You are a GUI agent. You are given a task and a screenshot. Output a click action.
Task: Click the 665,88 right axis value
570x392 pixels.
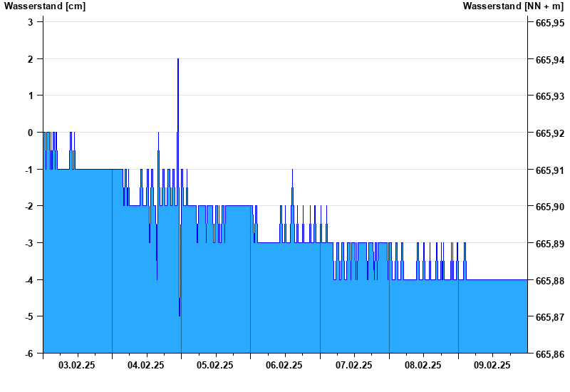click(x=549, y=281)
